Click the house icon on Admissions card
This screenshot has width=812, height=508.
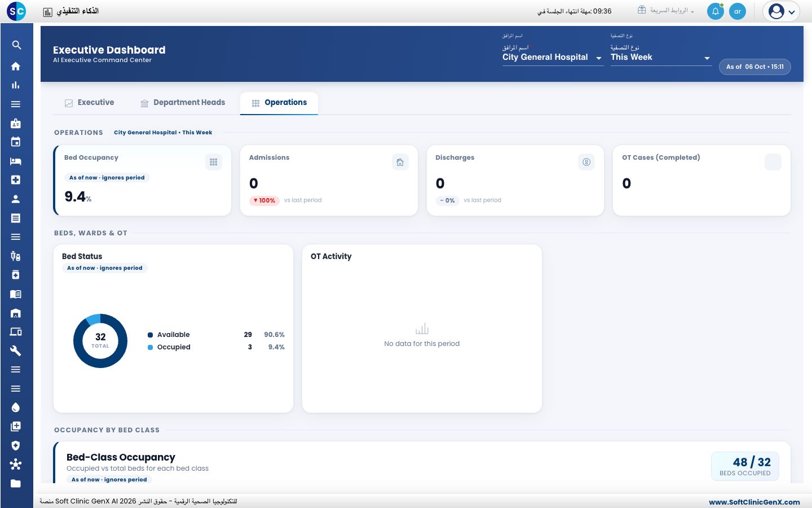coord(400,162)
